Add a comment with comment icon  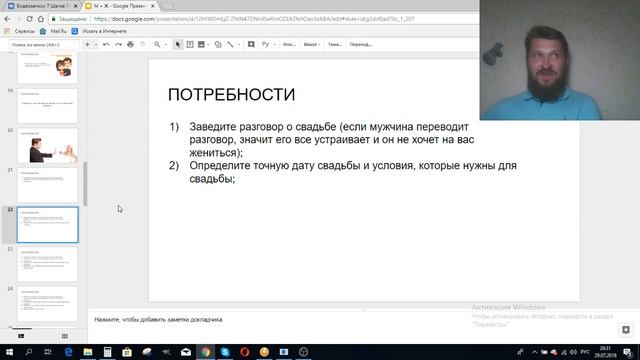point(251,44)
